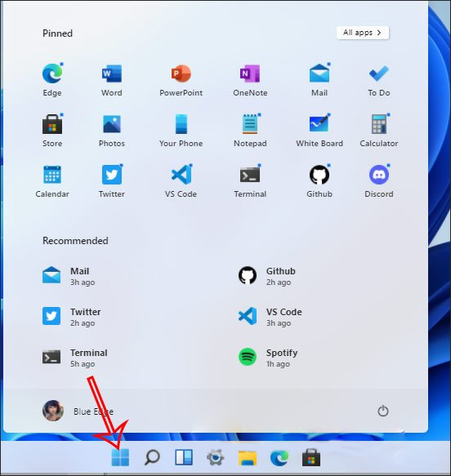451x476 pixels.
Task: Open Blue Edge user account menu
Action: pyautogui.click(x=78, y=411)
